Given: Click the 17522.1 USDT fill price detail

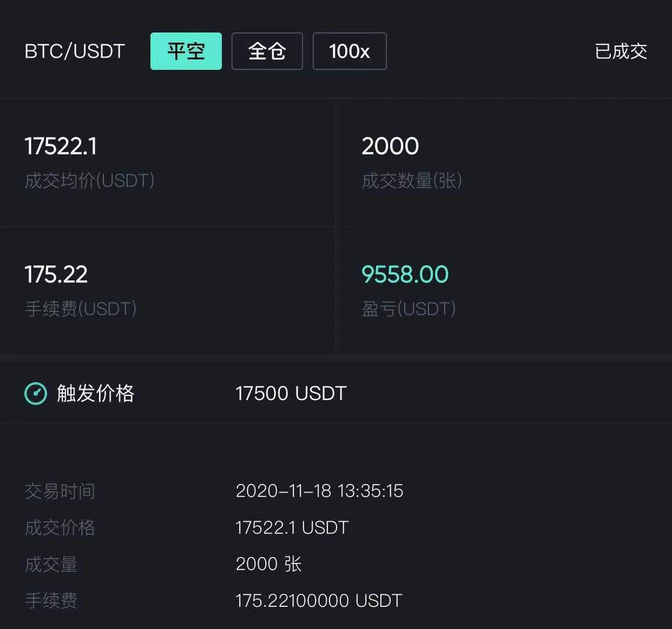Looking at the screenshot, I should [292, 528].
